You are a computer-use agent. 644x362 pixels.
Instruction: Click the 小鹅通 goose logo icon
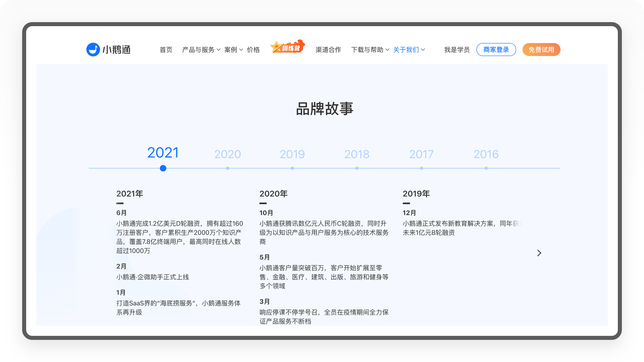pyautogui.click(x=93, y=50)
